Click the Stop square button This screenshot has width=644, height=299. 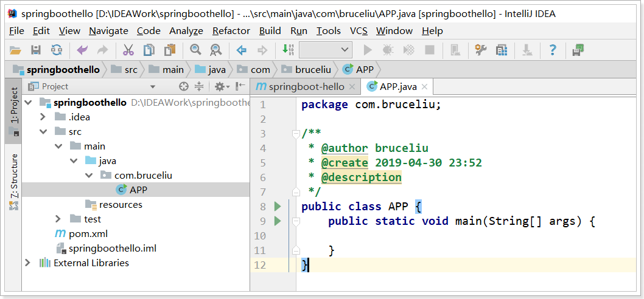click(430, 50)
